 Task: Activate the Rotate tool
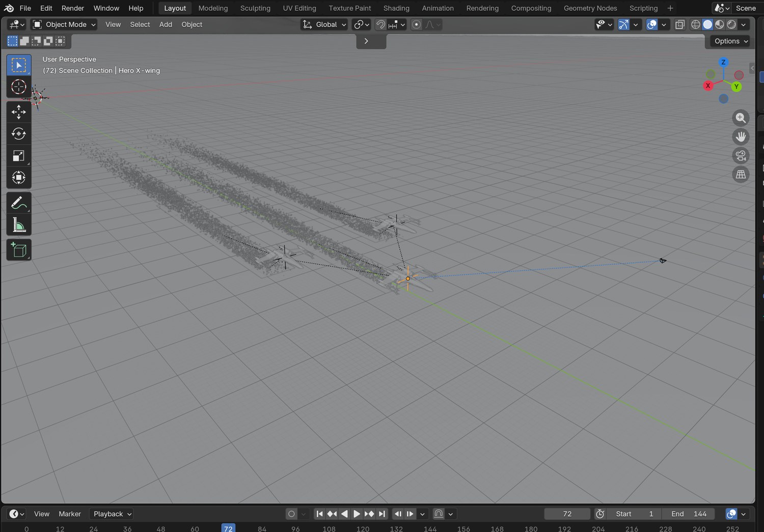pyautogui.click(x=19, y=134)
